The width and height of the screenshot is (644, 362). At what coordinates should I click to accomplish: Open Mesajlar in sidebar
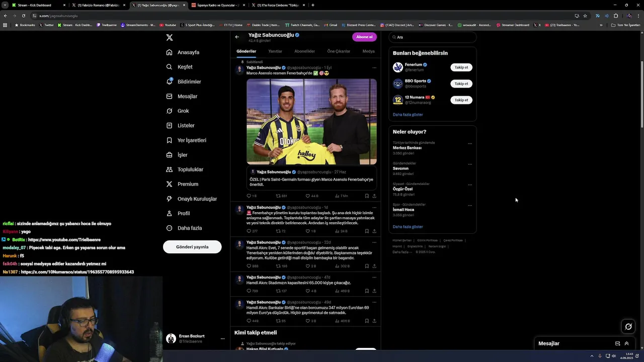point(182,96)
